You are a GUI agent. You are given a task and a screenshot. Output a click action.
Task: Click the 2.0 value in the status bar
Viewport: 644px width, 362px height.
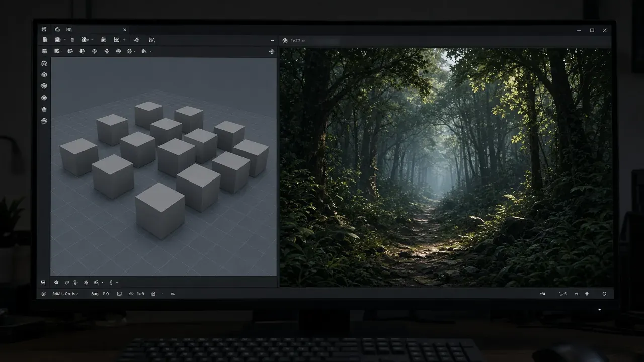coord(106,294)
